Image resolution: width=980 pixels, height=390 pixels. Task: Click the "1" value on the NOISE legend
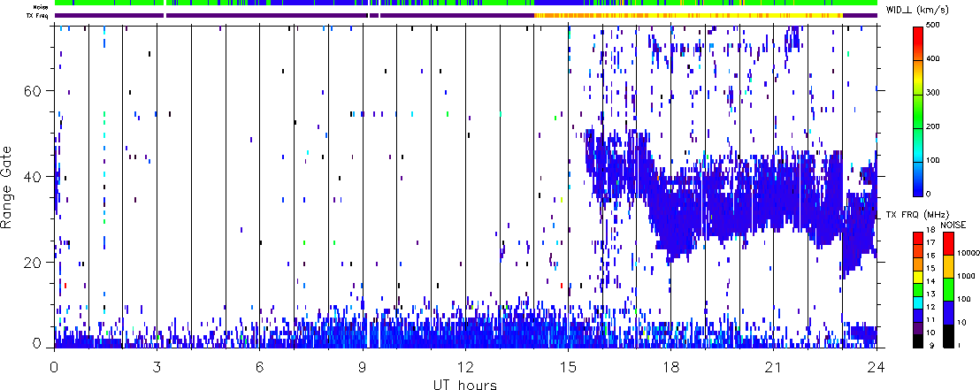click(x=961, y=345)
